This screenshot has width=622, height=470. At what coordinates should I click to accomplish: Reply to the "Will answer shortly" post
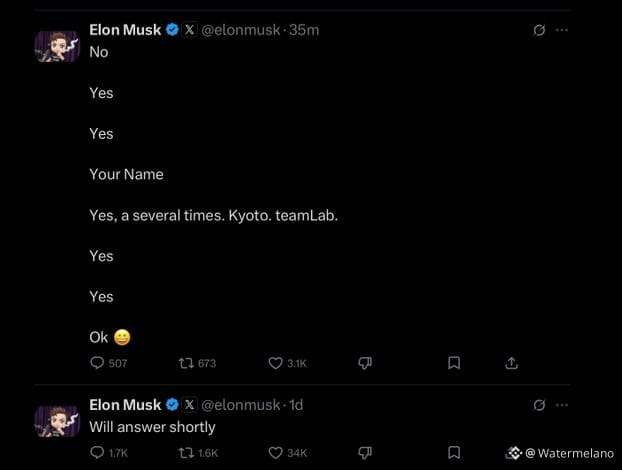pos(97,453)
